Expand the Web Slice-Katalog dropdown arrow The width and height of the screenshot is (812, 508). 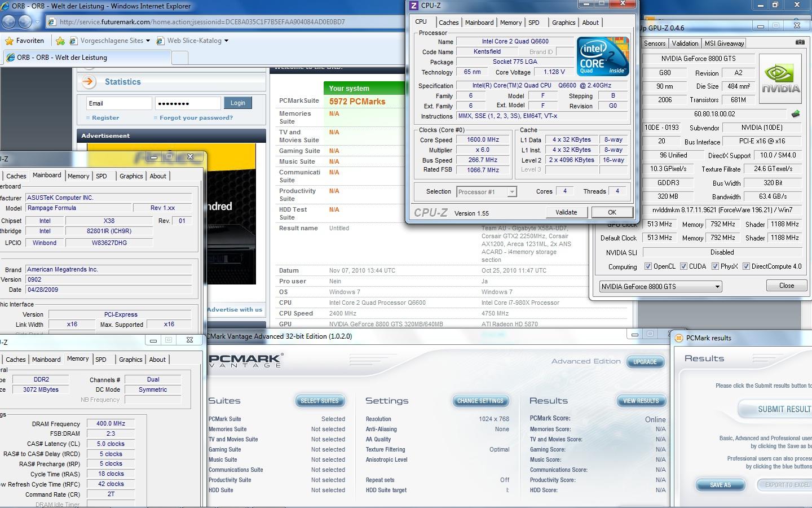(x=226, y=41)
